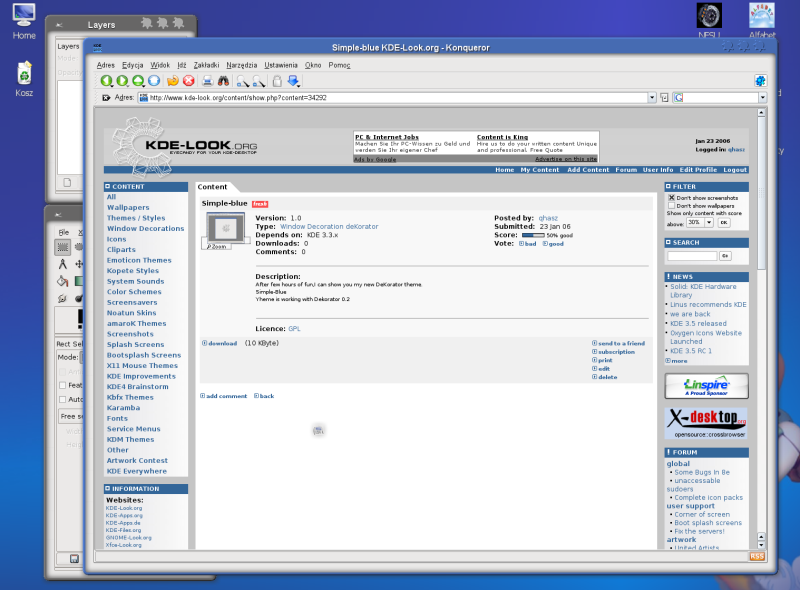Screen dimensions: 800x590
Task: Select the compass Measure tool in toolbox
Action: tap(63, 264)
